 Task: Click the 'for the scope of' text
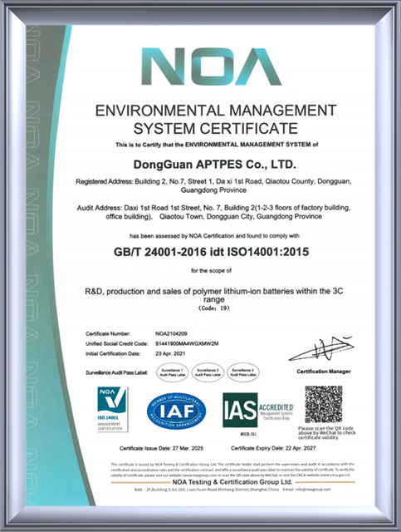click(211, 271)
